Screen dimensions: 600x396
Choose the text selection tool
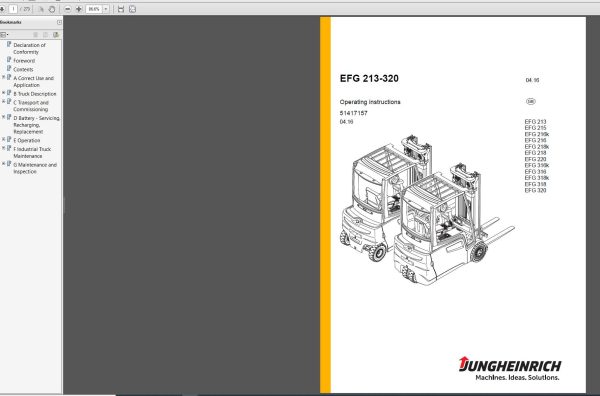pos(41,9)
